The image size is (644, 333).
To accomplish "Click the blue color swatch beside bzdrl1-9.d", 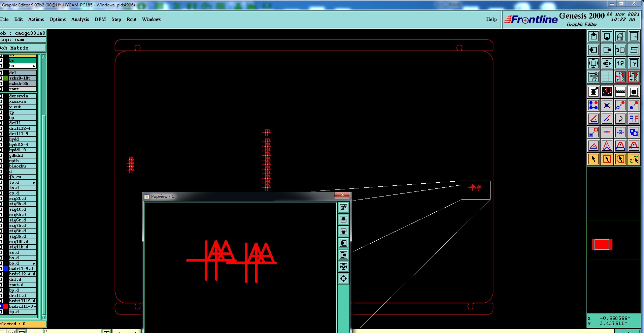I will tap(6, 269).
